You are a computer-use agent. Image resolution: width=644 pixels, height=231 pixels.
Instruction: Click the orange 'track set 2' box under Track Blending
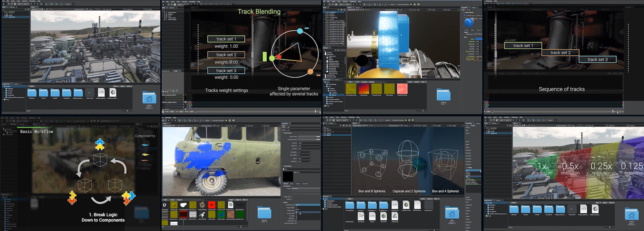(x=226, y=55)
